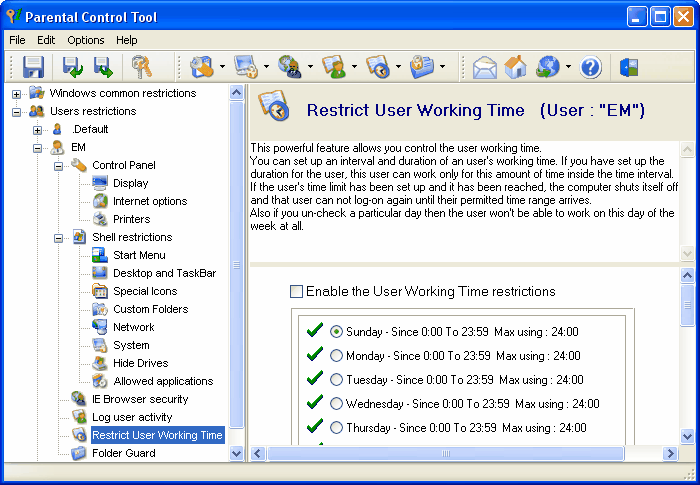Image resolution: width=700 pixels, height=485 pixels.
Task: Select the Custom Folders tree item
Action: coord(151,309)
